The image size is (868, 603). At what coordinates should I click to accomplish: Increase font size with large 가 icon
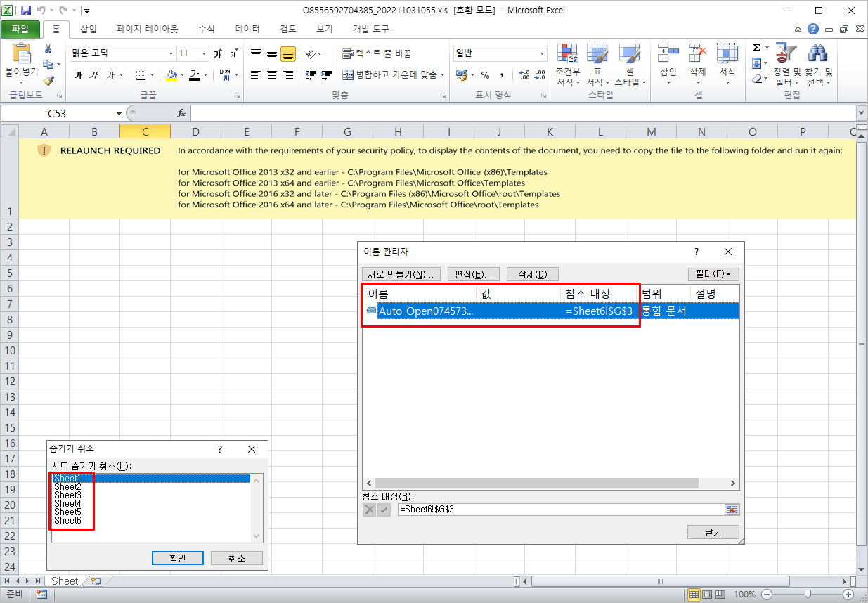click(x=218, y=54)
